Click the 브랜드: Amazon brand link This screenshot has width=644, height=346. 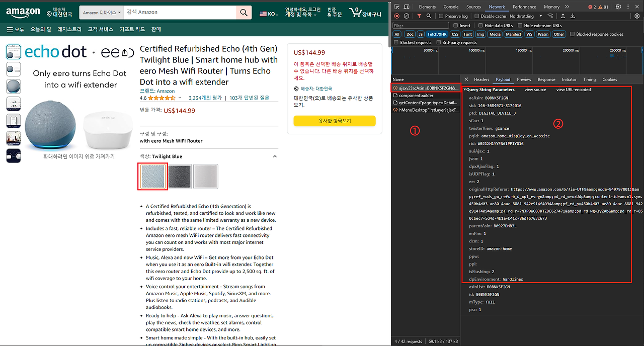pos(157,91)
